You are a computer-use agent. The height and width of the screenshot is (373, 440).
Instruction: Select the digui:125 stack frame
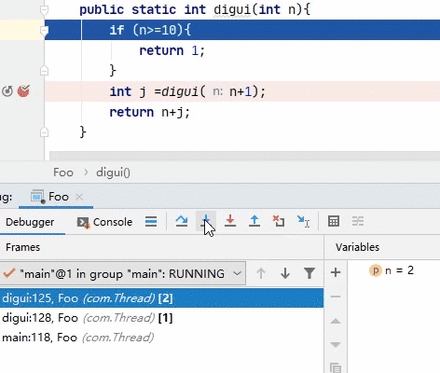(162, 298)
